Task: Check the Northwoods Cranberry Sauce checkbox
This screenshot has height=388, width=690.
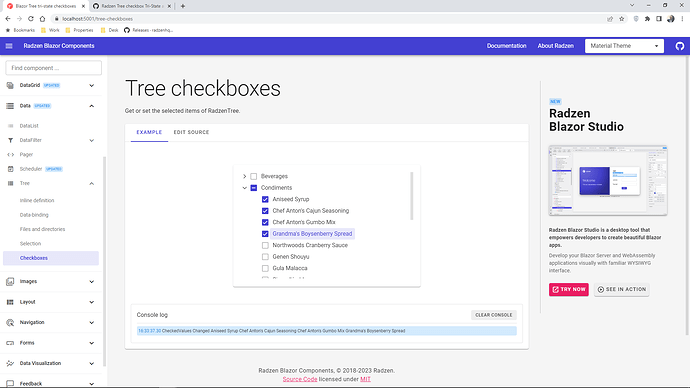Action: click(265, 245)
